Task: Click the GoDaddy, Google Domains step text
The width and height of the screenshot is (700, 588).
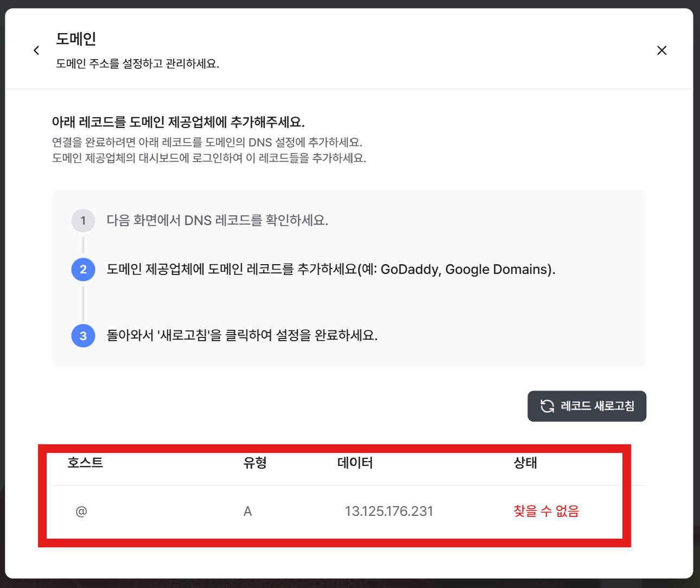Action: pyautogui.click(x=331, y=269)
